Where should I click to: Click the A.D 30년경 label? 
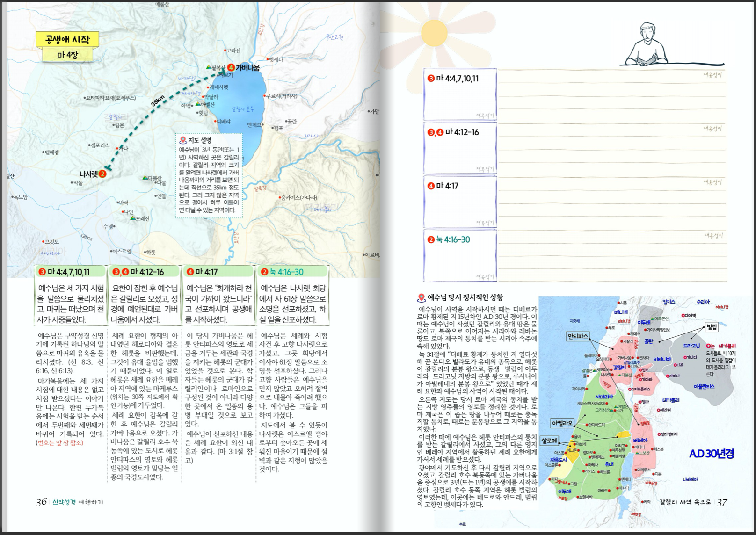(x=712, y=454)
